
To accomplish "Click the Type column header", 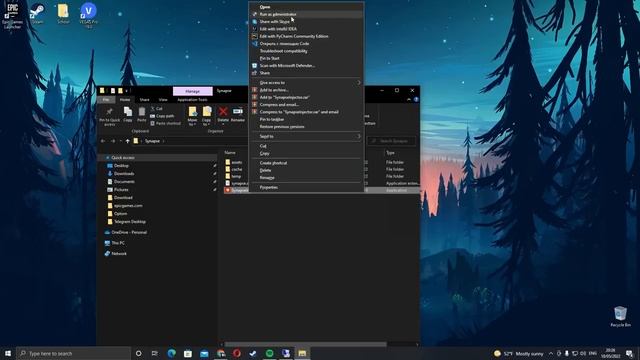I will [391, 153].
